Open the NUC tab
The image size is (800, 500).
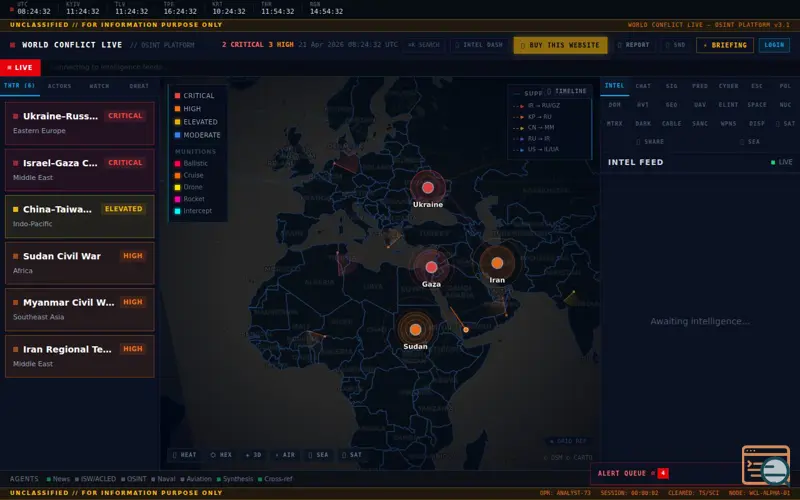click(x=785, y=105)
